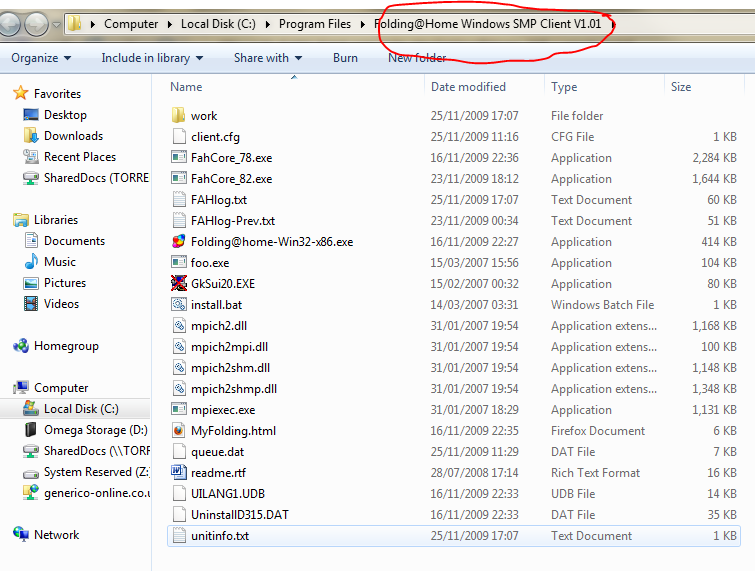755x571 pixels.
Task: Open the recent pages dropdown arrow
Action: tap(56, 24)
